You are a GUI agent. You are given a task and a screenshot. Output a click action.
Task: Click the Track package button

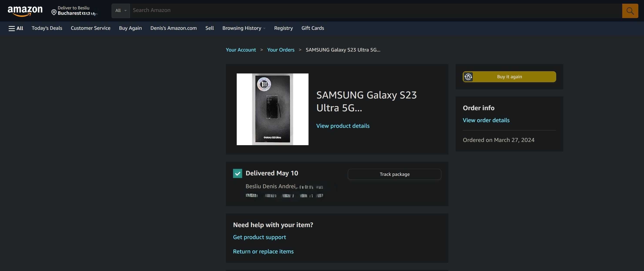point(394,174)
